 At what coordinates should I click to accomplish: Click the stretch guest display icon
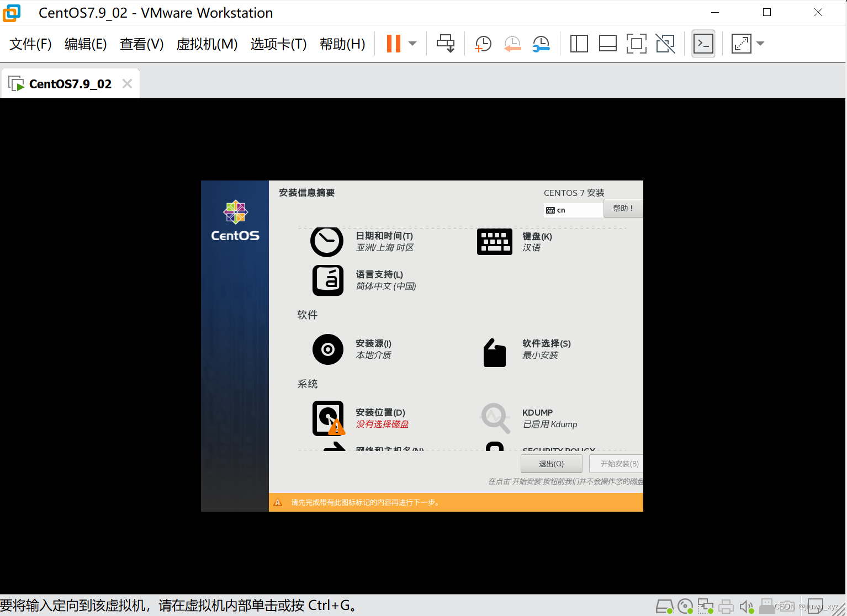point(741,44)
